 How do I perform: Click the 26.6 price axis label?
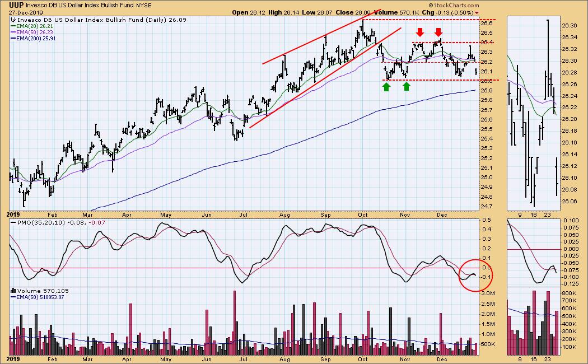pos(487,24)
